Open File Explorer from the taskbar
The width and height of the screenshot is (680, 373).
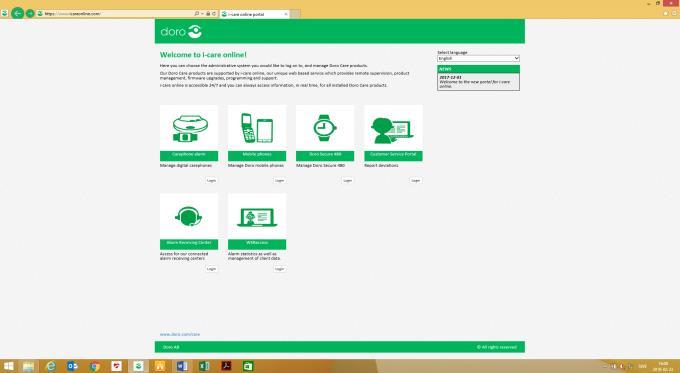29,366
